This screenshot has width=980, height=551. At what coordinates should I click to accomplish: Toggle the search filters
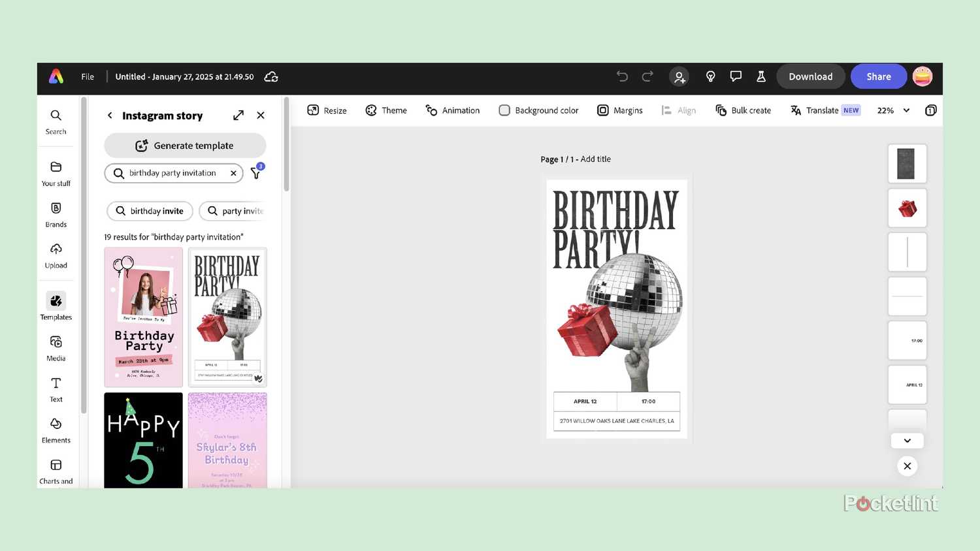coord(255,173)
